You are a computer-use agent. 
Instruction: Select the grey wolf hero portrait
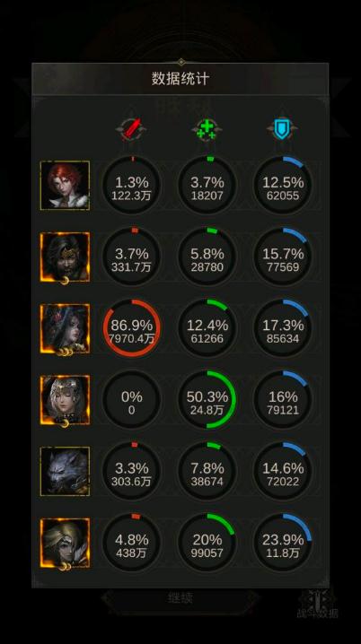click(65, 471)
